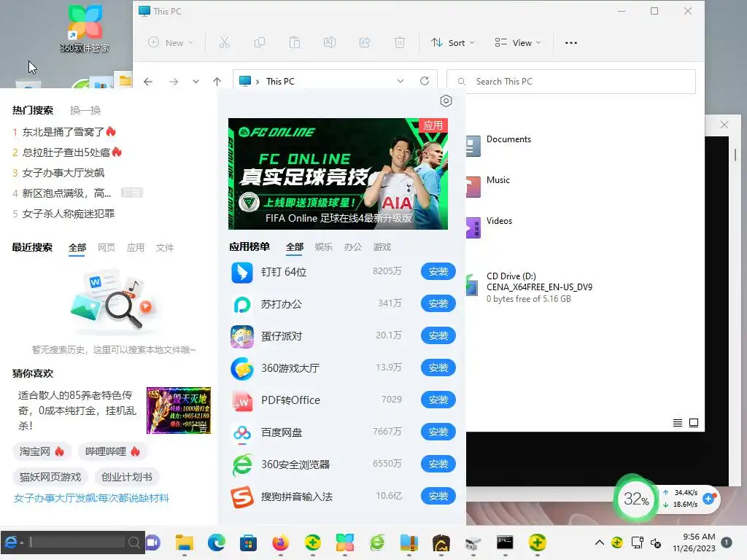Click the Share icon in the This PC toolbar
The image size is (747, 560).
365,43
